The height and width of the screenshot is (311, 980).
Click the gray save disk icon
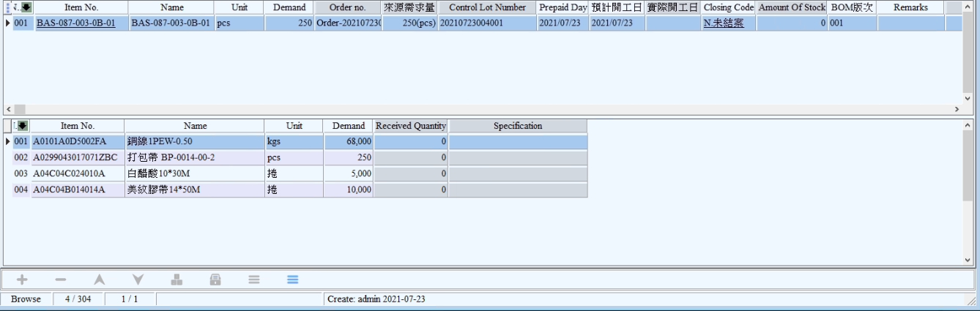click(215, 280)
